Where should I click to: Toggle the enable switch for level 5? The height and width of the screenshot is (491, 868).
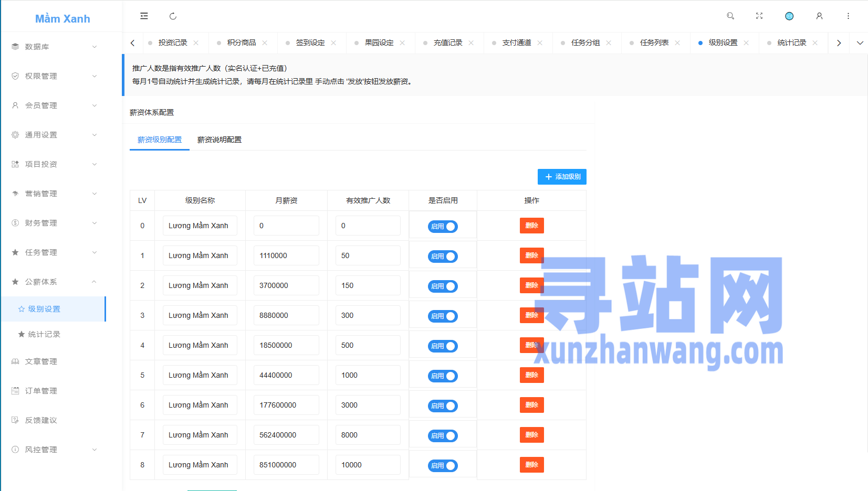443,376
